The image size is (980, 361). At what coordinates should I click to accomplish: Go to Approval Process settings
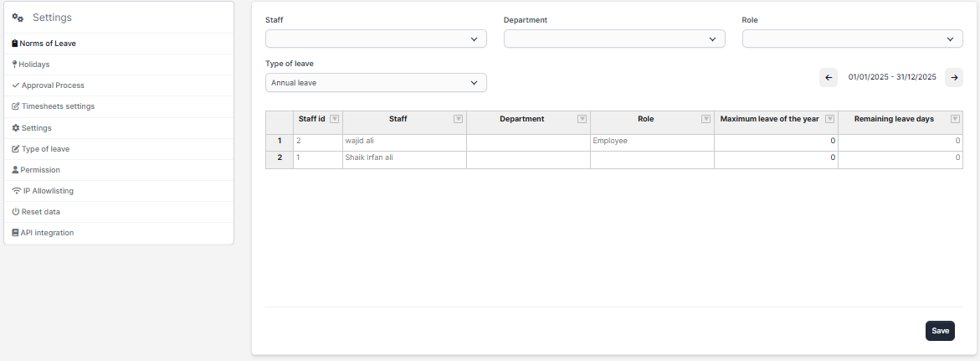click(x=52, y=85)
